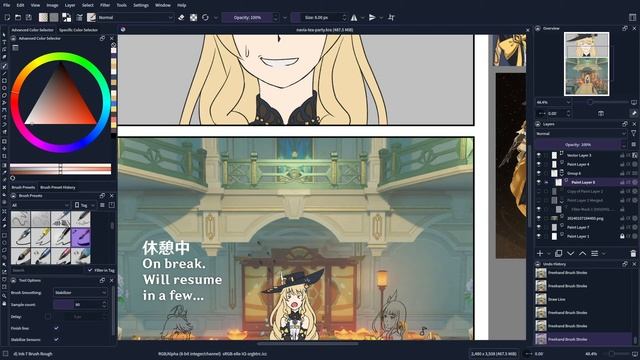
Task: Toggle eraser mode in the toolbar
Action: coord(181,18)
